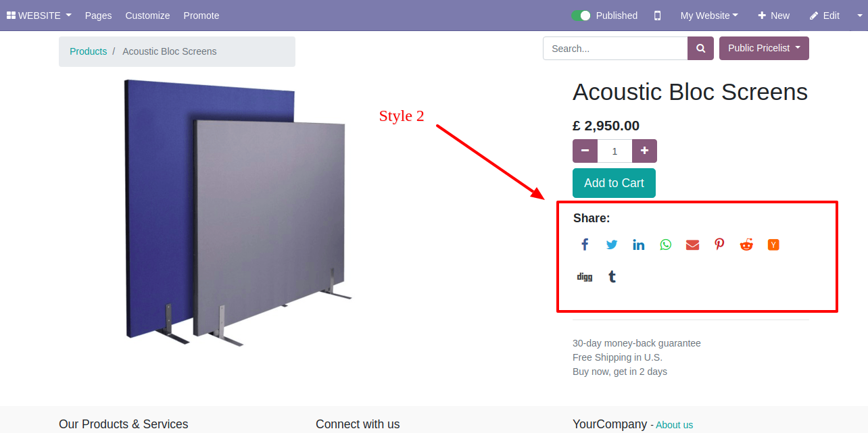Share product via Twitter icon
Screen dimensions: 868x433
612,245
